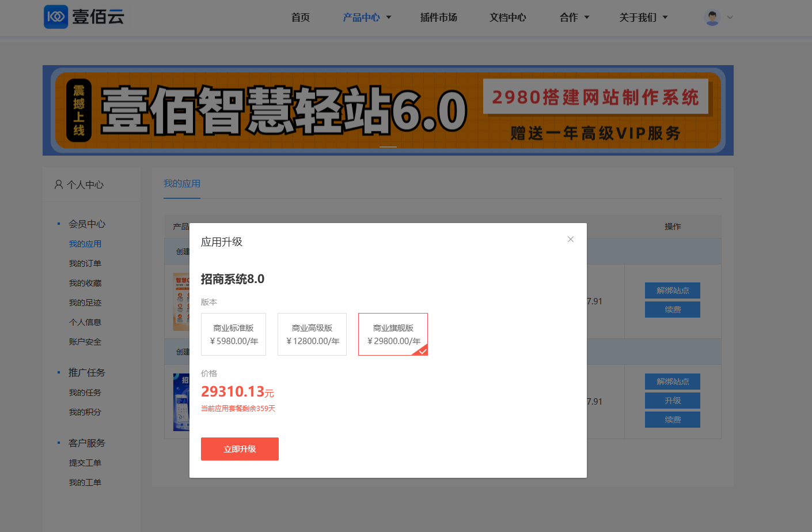The image size is (812, 532).
Task: Click the 壹佰智慧轻站6.0 promotional banner
Action: coord(388,110)
